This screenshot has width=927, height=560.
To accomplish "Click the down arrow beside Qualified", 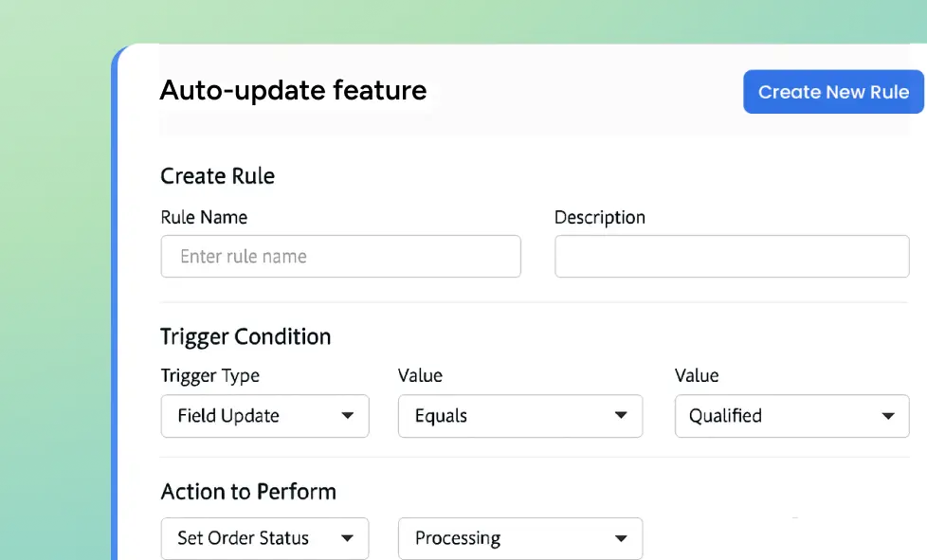I will tap(888, 416).
